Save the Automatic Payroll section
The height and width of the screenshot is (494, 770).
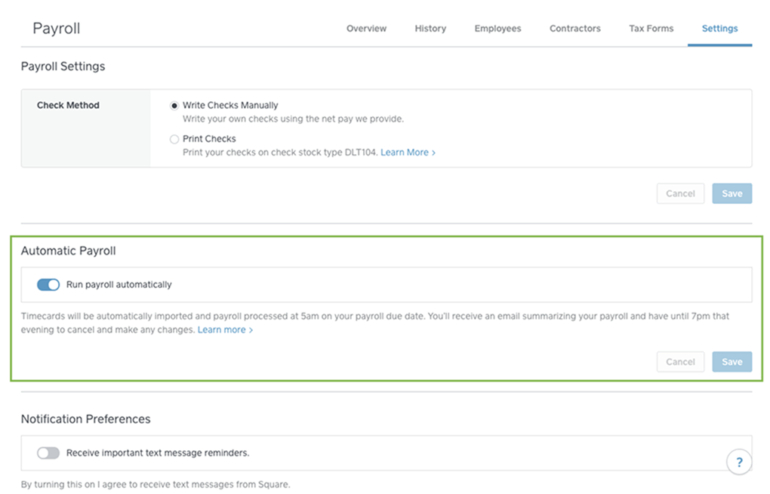[x=731, y=362]
